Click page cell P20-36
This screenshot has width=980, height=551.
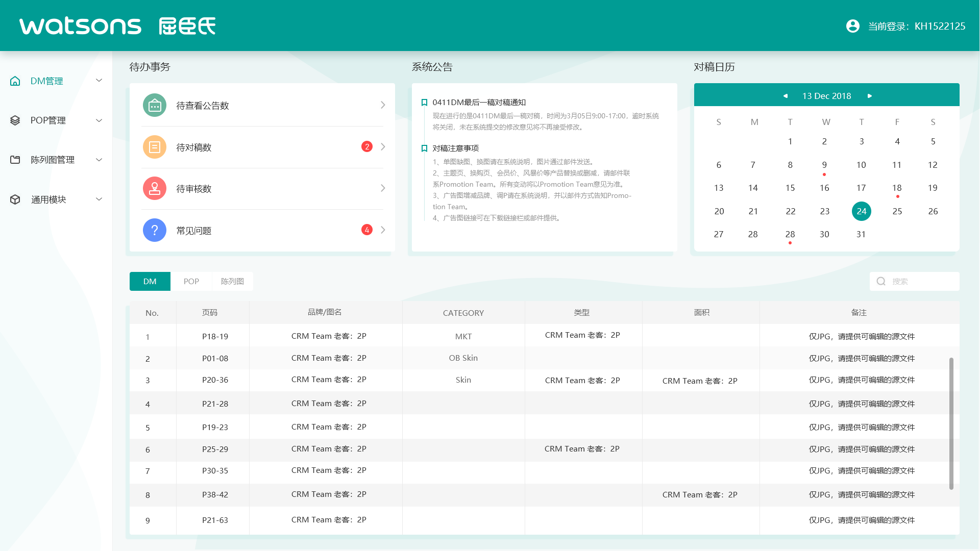coord(215,380)
